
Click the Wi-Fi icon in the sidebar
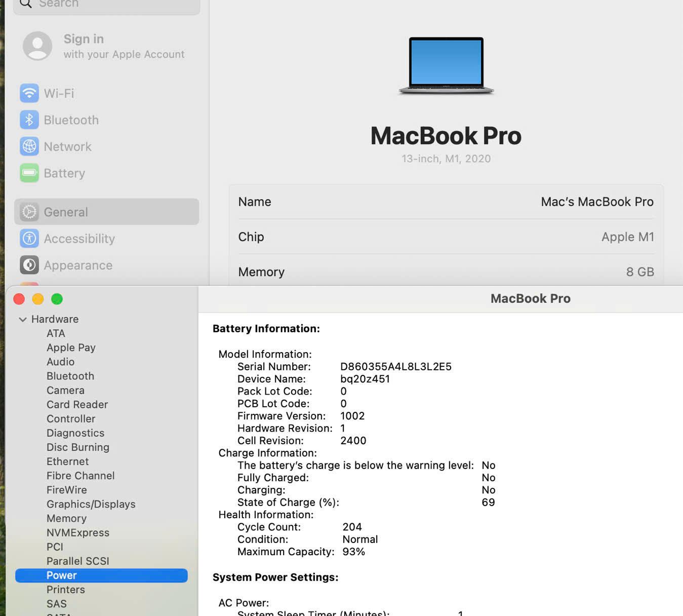(29, 93)
